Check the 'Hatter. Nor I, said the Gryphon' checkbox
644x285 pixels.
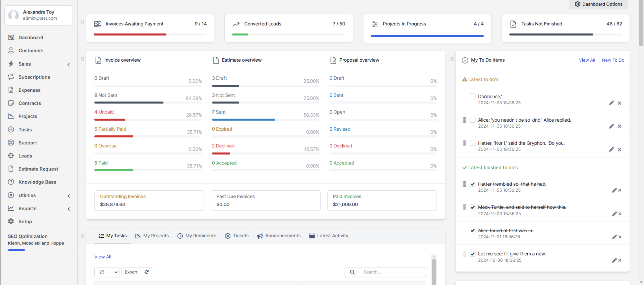pos(472,143)
